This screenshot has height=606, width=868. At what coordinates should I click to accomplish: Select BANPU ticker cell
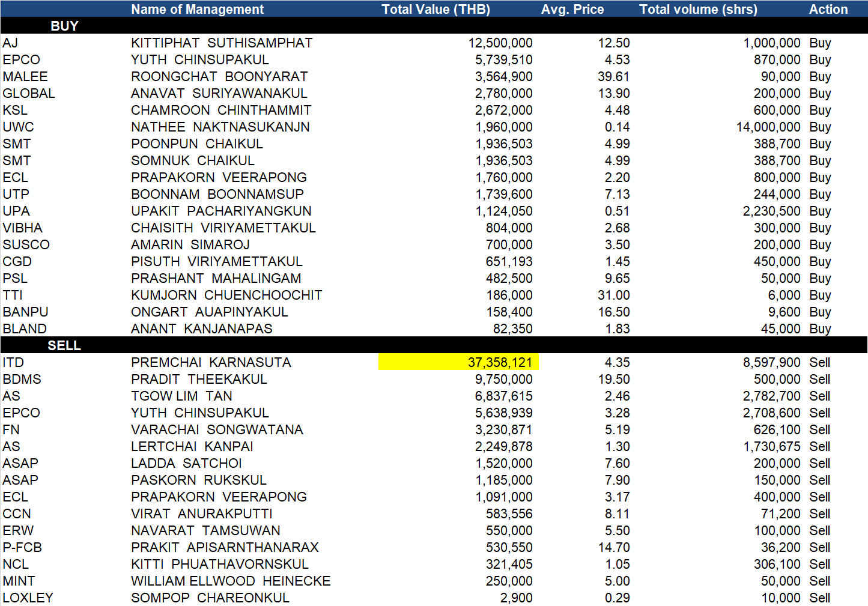tap(25, 312)
